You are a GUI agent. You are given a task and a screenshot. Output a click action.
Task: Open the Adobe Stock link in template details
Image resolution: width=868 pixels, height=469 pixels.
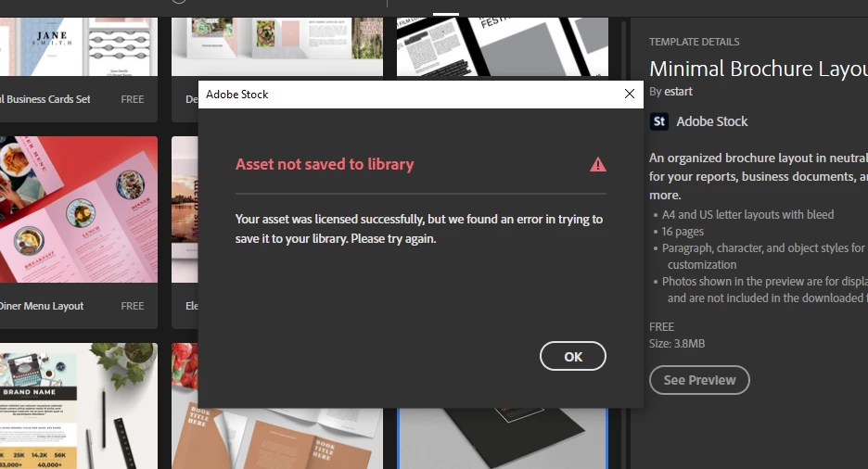click(x=712, y=121)
